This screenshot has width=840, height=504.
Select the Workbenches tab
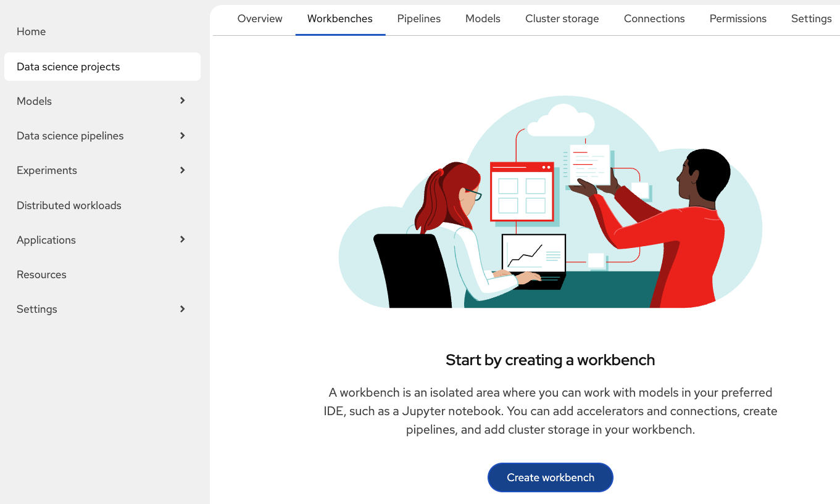coord(340,19)
